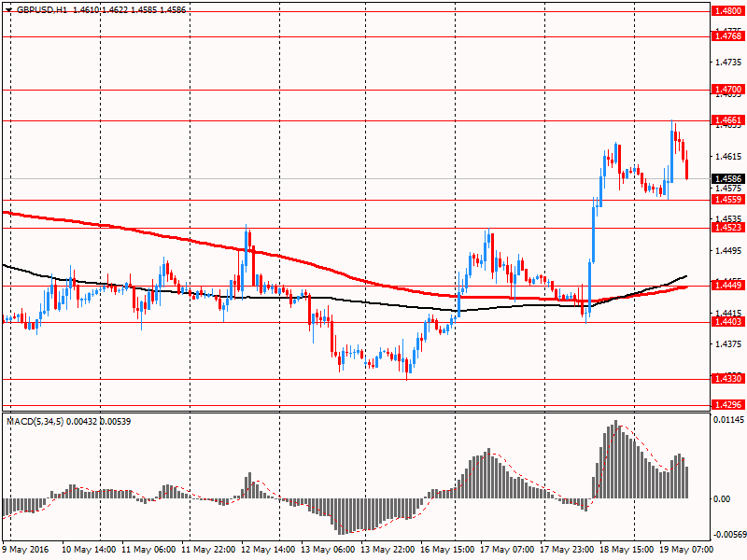Click the 17 May 07:00 time label
This screenshot has width=747, height=560.
point(507,550)
